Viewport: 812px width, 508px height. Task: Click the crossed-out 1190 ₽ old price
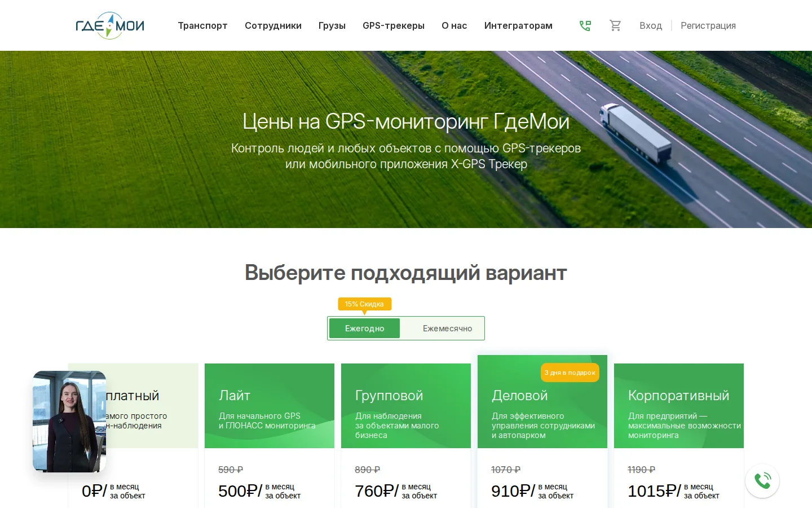(x=641, y=470)
